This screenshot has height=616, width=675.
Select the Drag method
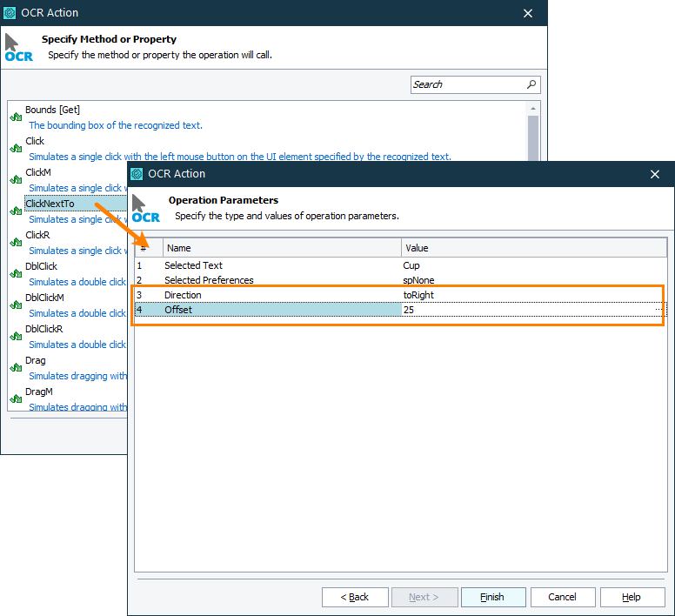[36, 360]
